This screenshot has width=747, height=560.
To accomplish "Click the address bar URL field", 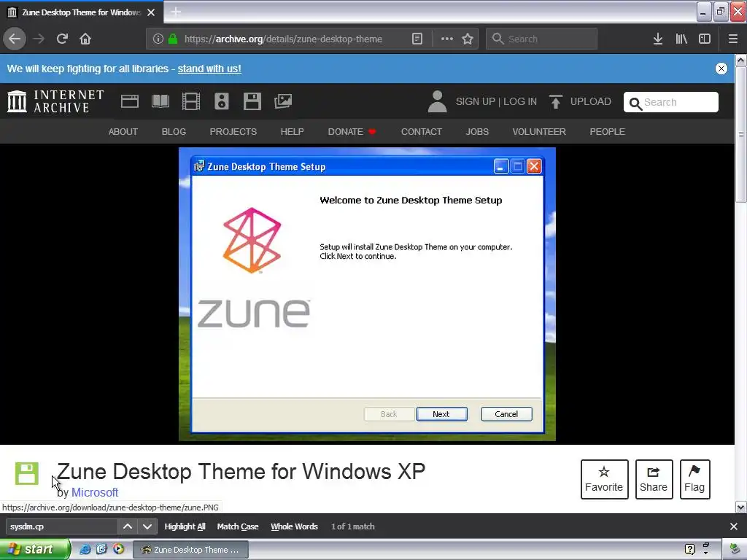I will [x=283, y=39].
